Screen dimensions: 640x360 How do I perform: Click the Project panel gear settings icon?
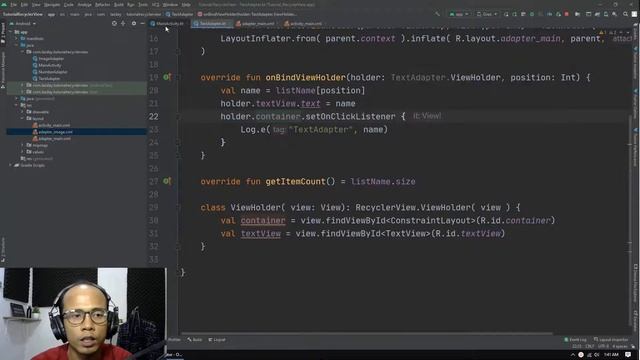click(134, 24)
